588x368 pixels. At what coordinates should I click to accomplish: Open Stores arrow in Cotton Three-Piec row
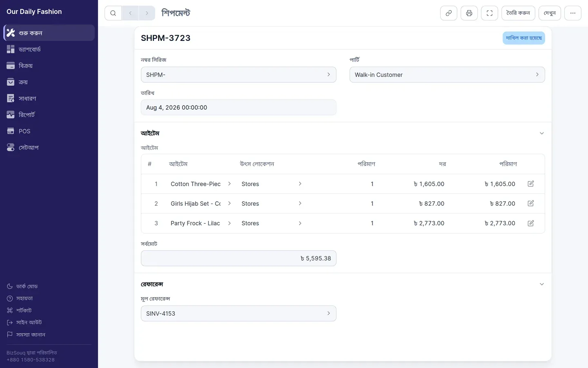click(300, 184)
